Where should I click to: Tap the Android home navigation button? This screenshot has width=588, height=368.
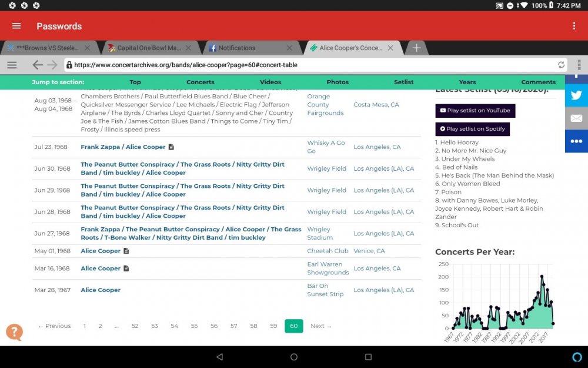(x=294, y=357)
